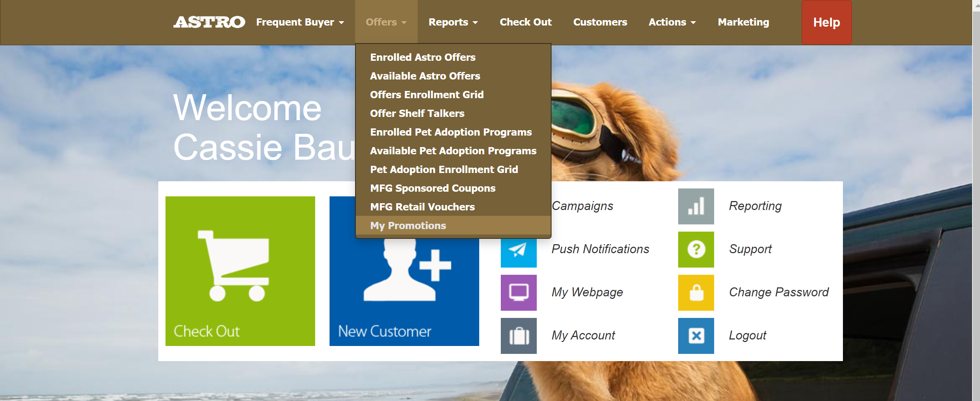Choose Offers Enrollment Grid menu entry
The height and width of the screenshot is (401, 980).
[x=426, y=94]
